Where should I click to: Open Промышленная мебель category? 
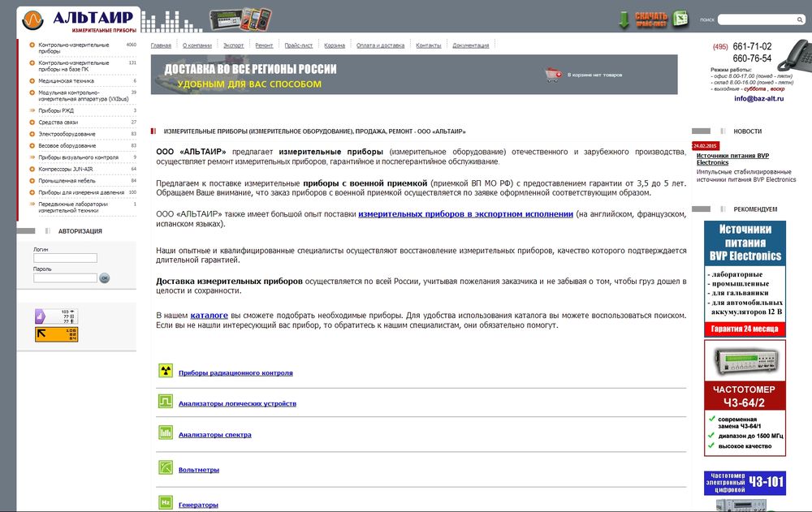(x=67, y=181)
